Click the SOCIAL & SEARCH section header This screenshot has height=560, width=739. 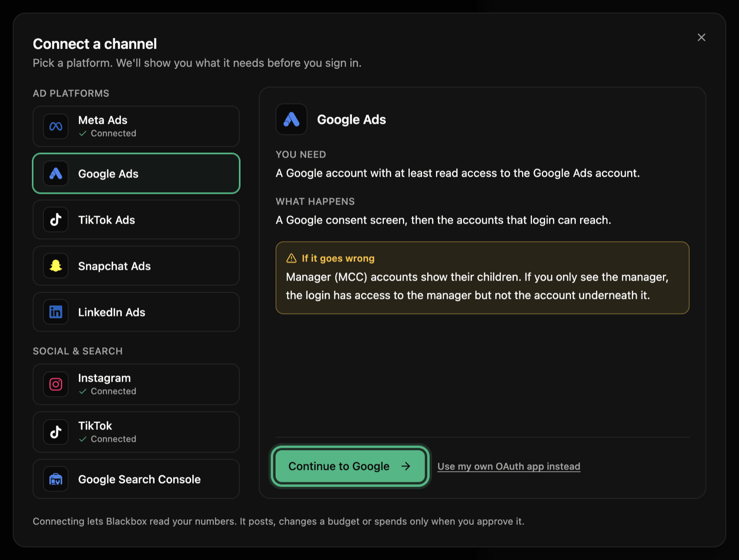click(x=78, y=351)
